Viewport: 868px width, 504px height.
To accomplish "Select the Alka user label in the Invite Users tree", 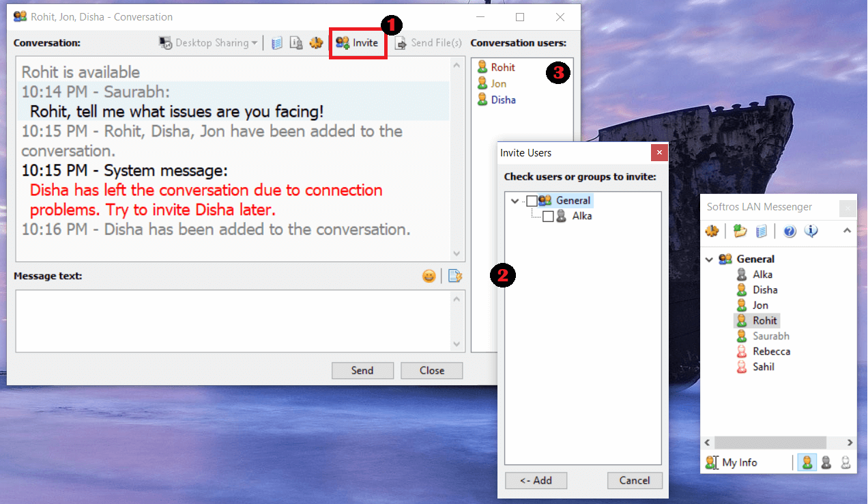I will point(582,216).
